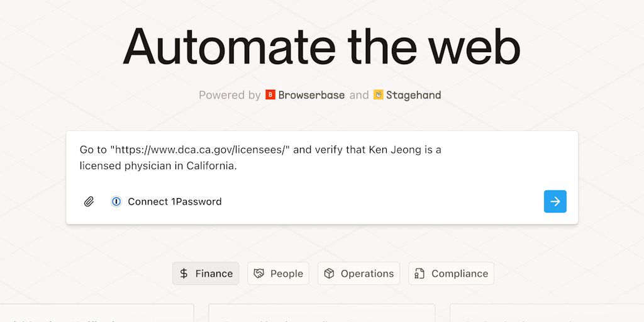Select the Finance category tab
The height and width of the screenshot is (322, 644).
[x=206, y=274]
